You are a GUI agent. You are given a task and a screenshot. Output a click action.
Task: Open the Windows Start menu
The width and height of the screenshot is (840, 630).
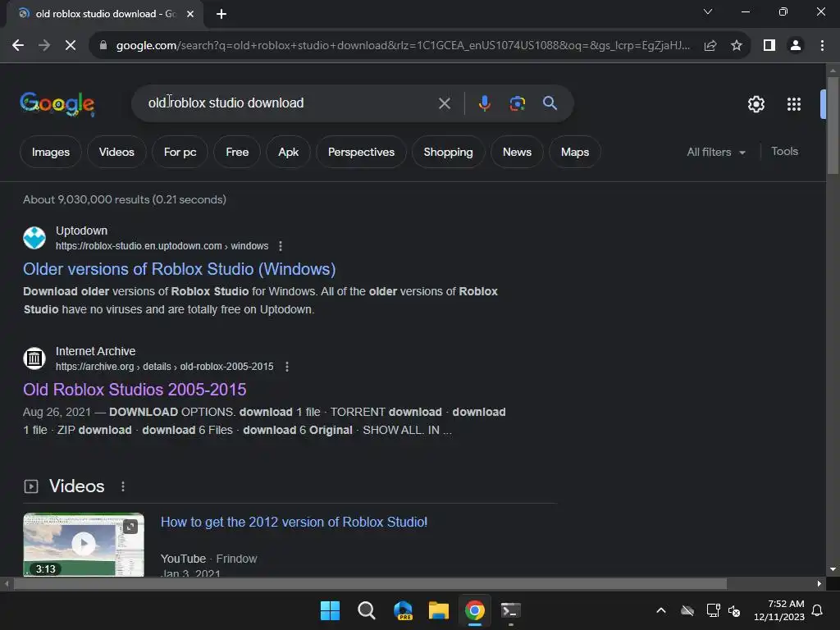click(330, 610)
